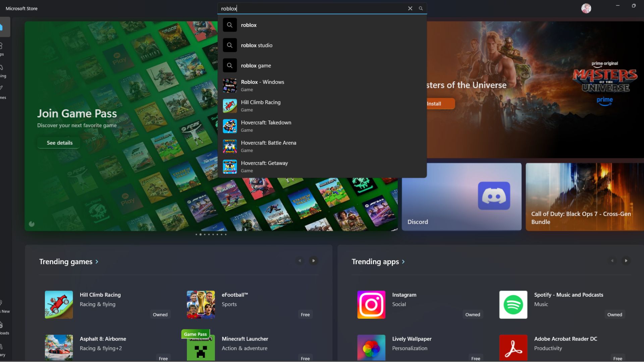644x362 pixels.
Task: Open Gaming section in sidebar
Action: [3, 71]
